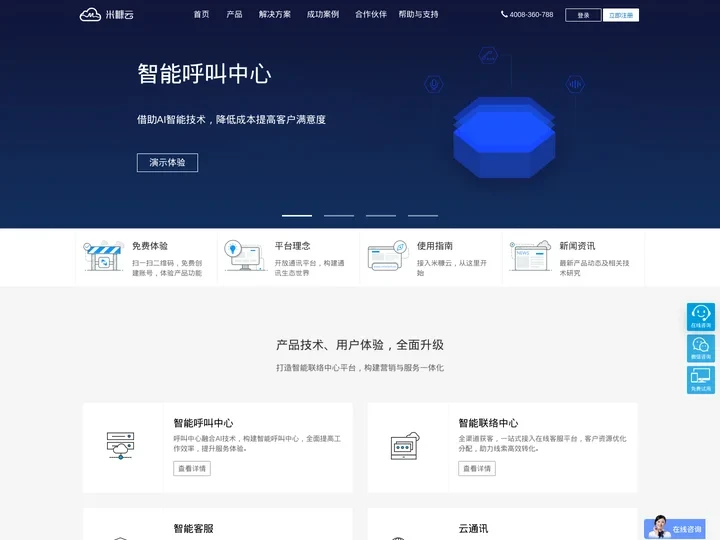This screenshot has width=720, height=540.
Task: Click the 立即注册 register button
Action: pyautogui.click(x=621, y=15)
